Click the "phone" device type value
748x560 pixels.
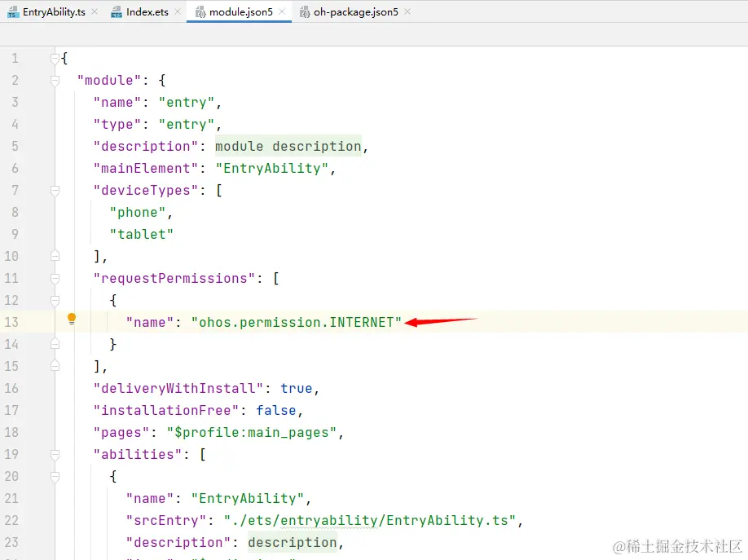coord(138,213)
